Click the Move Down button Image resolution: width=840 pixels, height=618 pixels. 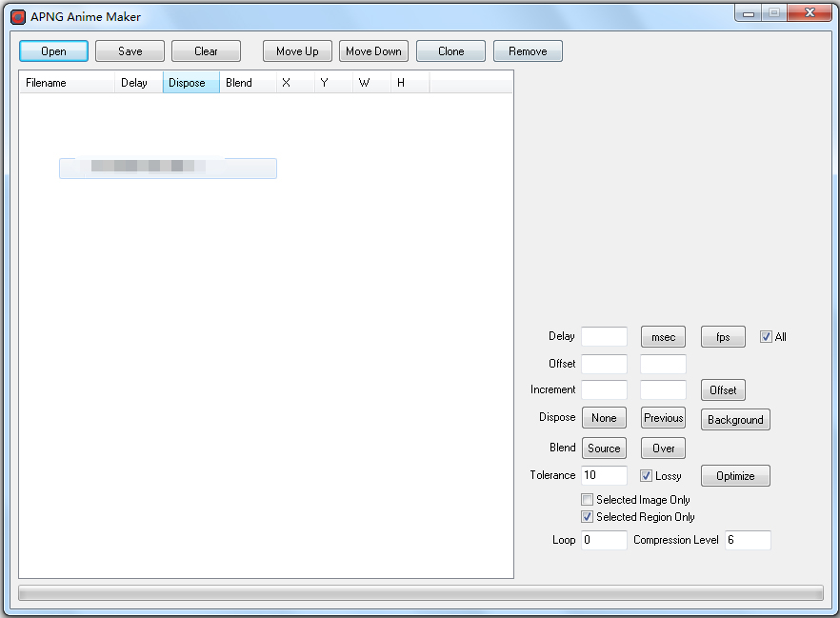click(373, 51)
